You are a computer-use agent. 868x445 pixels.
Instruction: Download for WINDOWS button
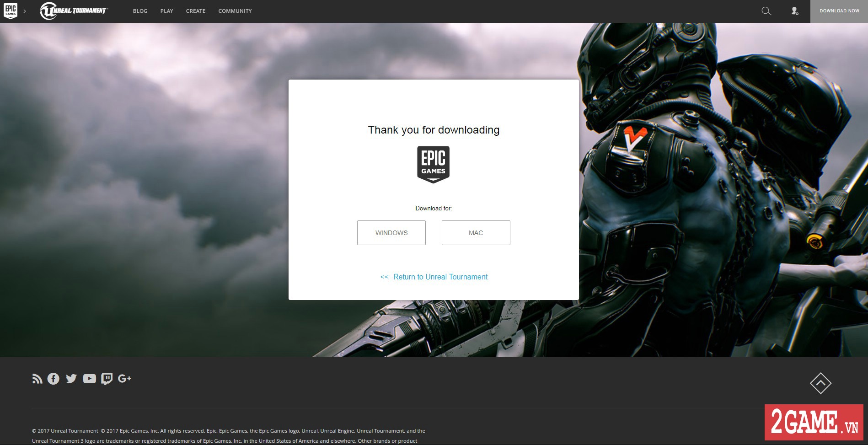coord(391,233)
